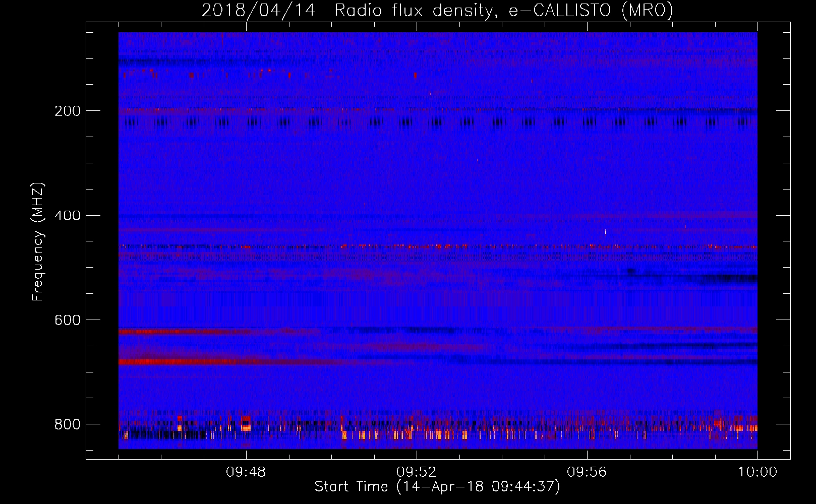This screenshot has height=504, width=816.
Task: Select the 200 frequency tick label
Action: click(x=68, y=111)
